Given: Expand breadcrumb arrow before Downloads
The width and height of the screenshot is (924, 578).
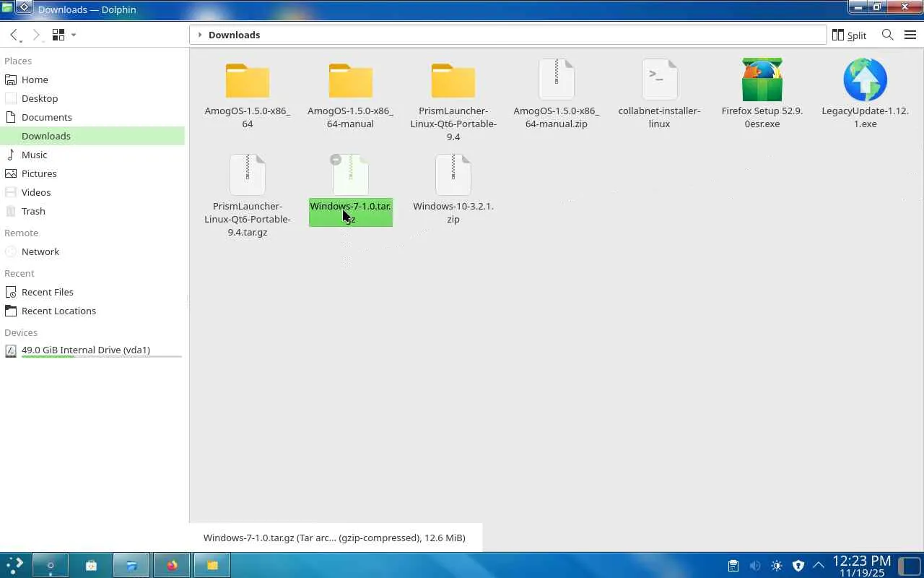Looking at the screenshot, I should pyautogui.click(x=200, y=35).
